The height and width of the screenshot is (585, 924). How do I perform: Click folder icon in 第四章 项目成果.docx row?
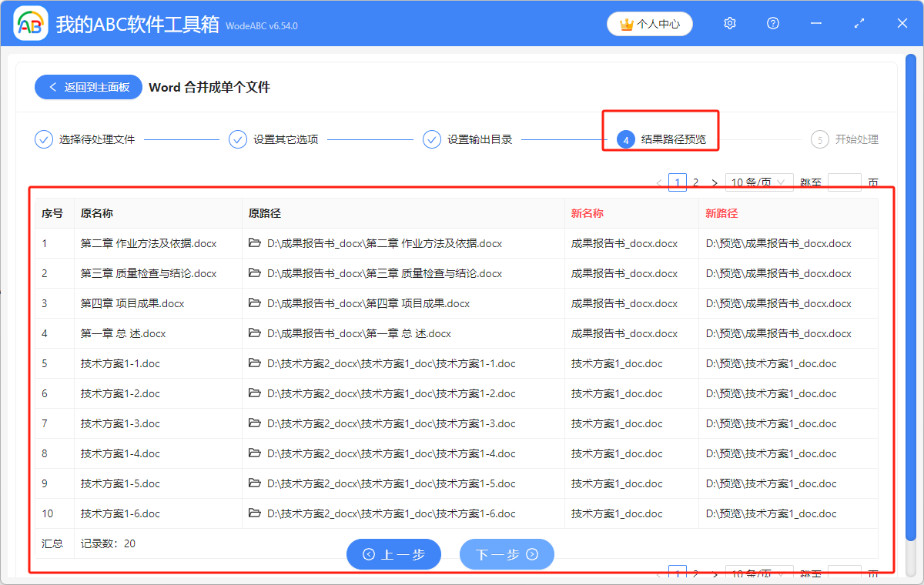tap(255, 303)
